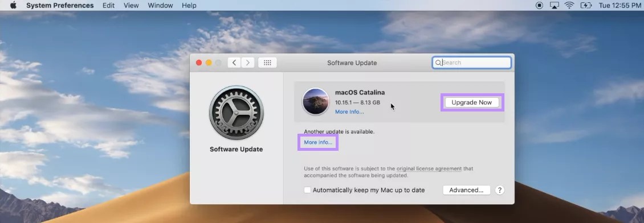This screenshot has width=644, height=223.
Task: Click the macOS Catalina title text
Action: coord(360,93)
